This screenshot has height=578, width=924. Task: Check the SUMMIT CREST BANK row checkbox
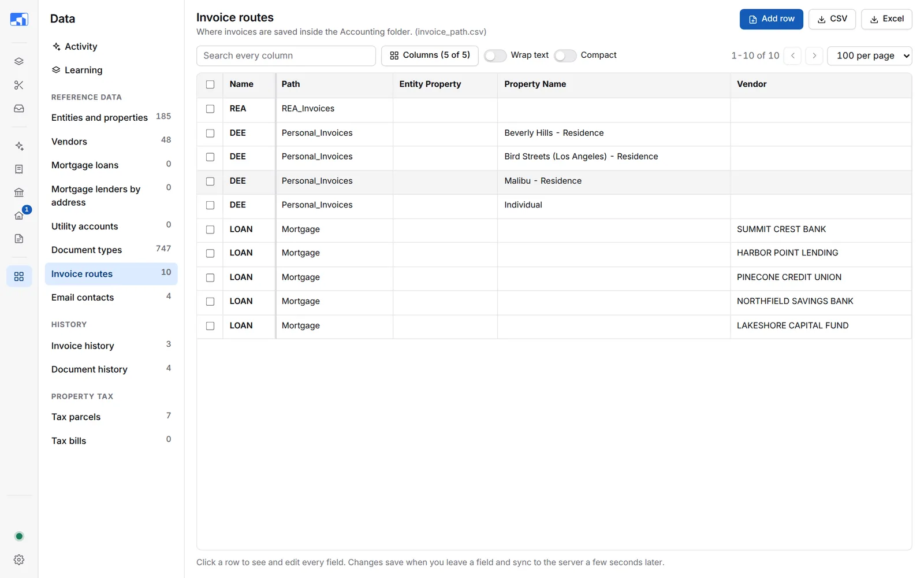click(210, 229)
